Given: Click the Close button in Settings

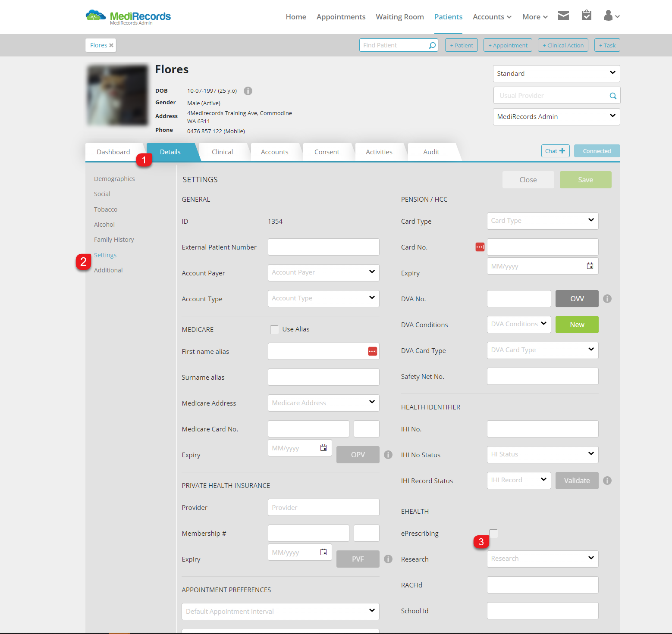Looking at the screenshot, I should pos(528,180).
